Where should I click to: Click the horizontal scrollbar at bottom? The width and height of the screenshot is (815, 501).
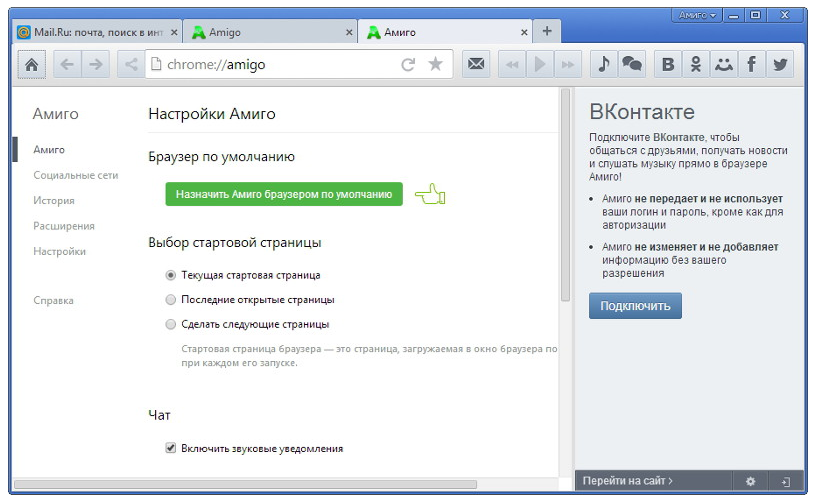point(245,484)
